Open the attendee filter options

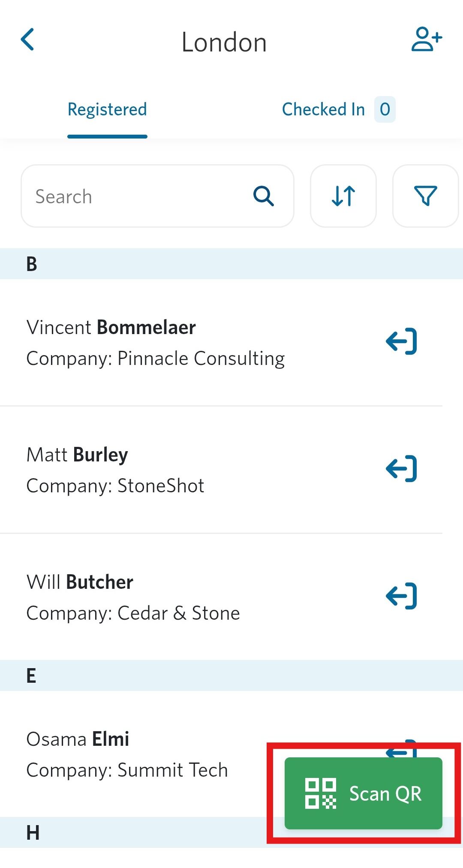[x=425, y=196]
